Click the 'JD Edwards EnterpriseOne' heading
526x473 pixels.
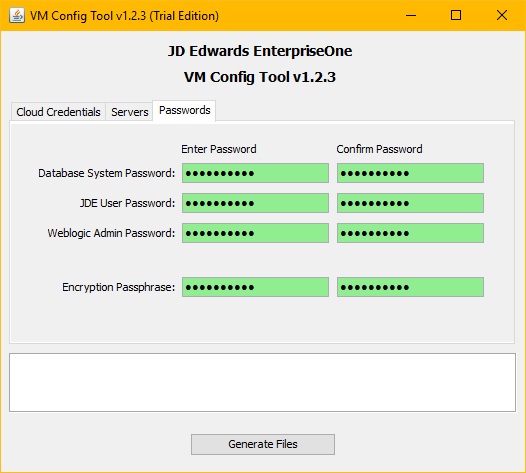click(260, 51)
